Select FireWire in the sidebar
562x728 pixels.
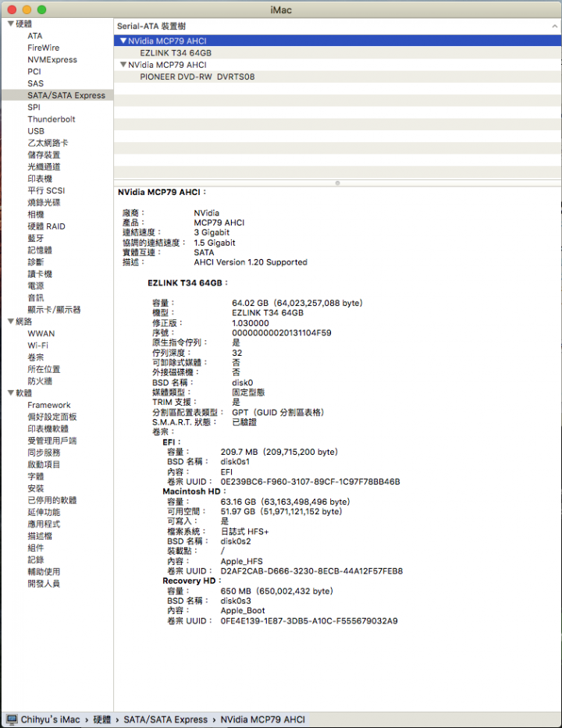pyautogui.click(x=43, y=48)
